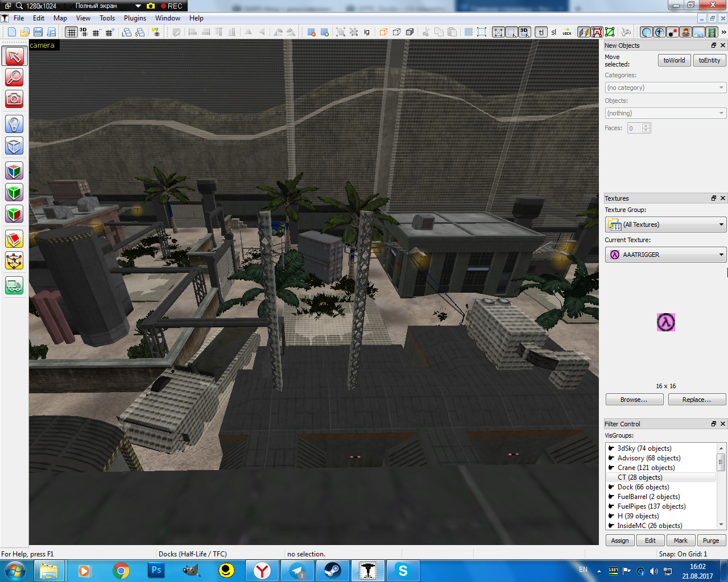Show hidden system tray icons
This screenshot has width=728, height=582.
(x=599, y=571)
